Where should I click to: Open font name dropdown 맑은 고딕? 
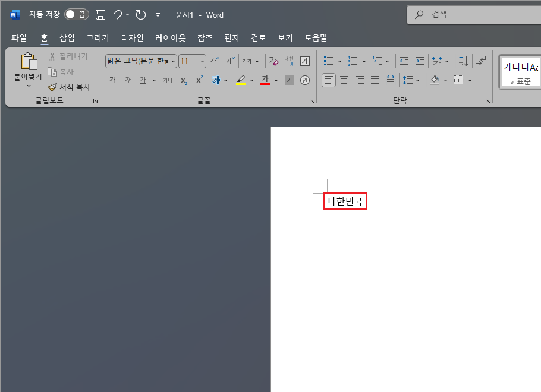coord(173,61)
